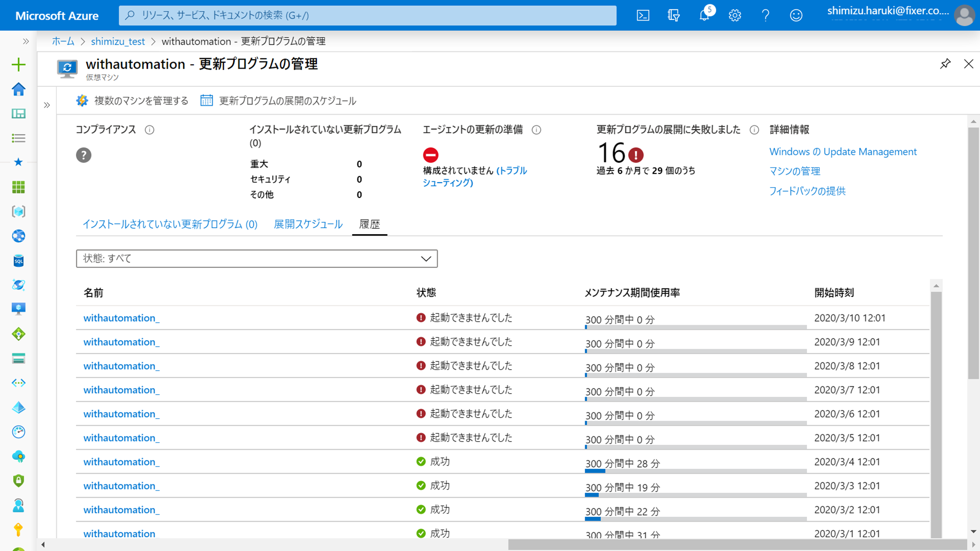Screen dimensions: 980x551
Task: Open the notifications bell
Action: coord(704,15)
